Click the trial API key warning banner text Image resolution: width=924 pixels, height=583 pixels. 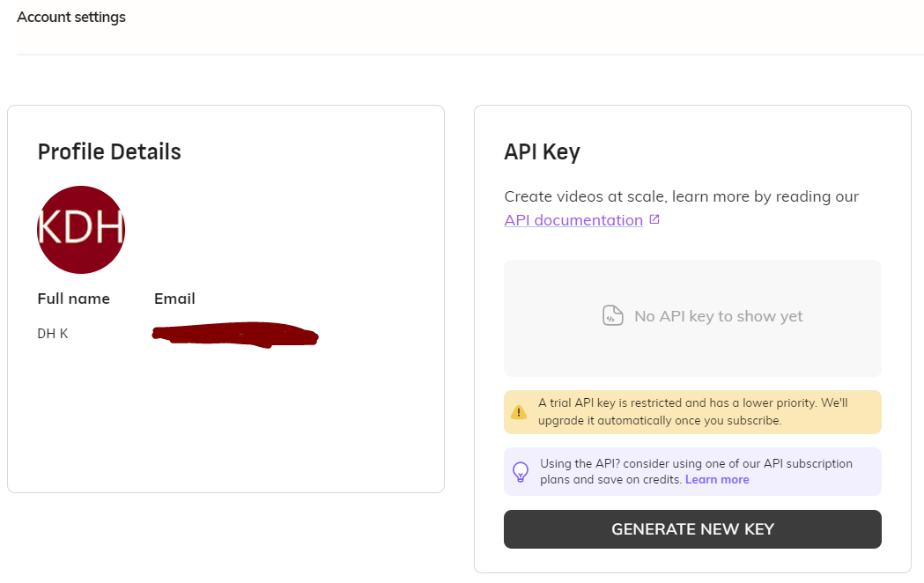coord(693,411)
